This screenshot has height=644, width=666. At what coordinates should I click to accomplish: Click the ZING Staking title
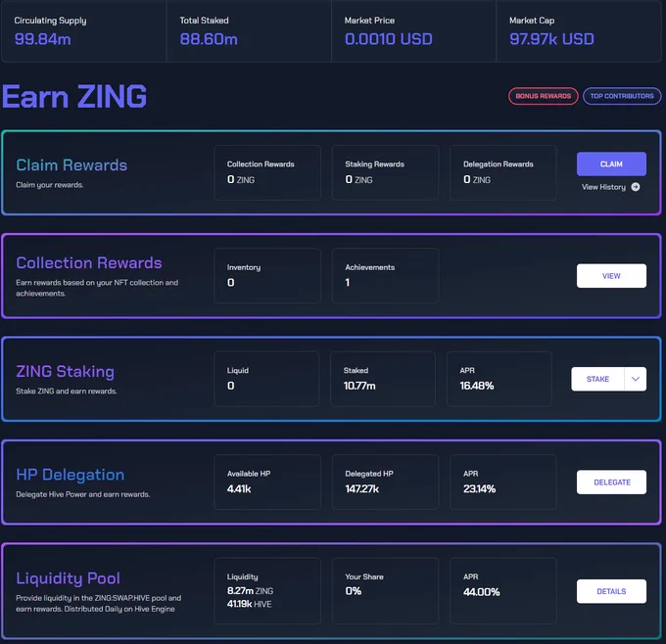coord(65,372)
